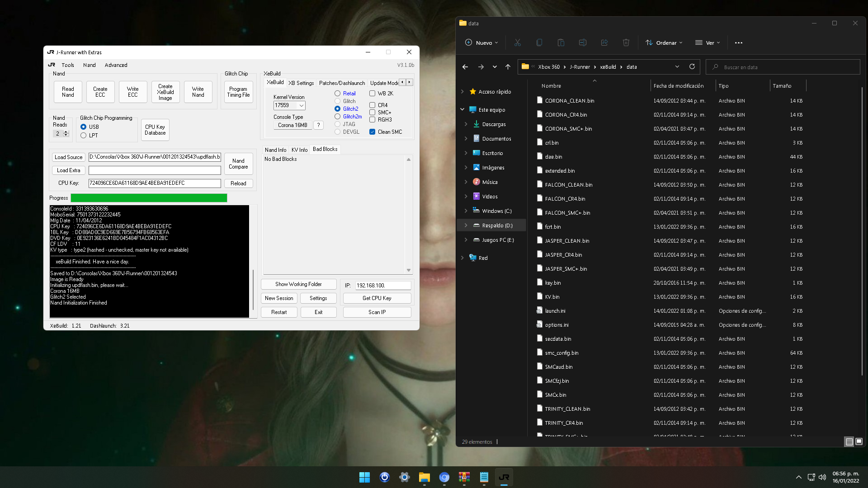Image resolution: width=868 pixels, height=488 pixels.
Task: Open Notepad from taskbar
Action: pyautogui.click(x=484, y=477)
